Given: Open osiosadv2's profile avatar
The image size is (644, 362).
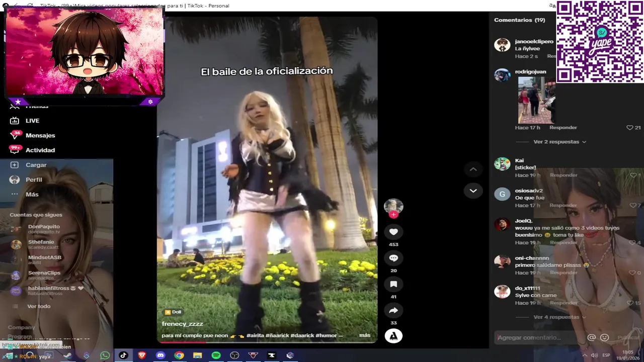Looking at the screenshot, I should click(x=502, y=194).
